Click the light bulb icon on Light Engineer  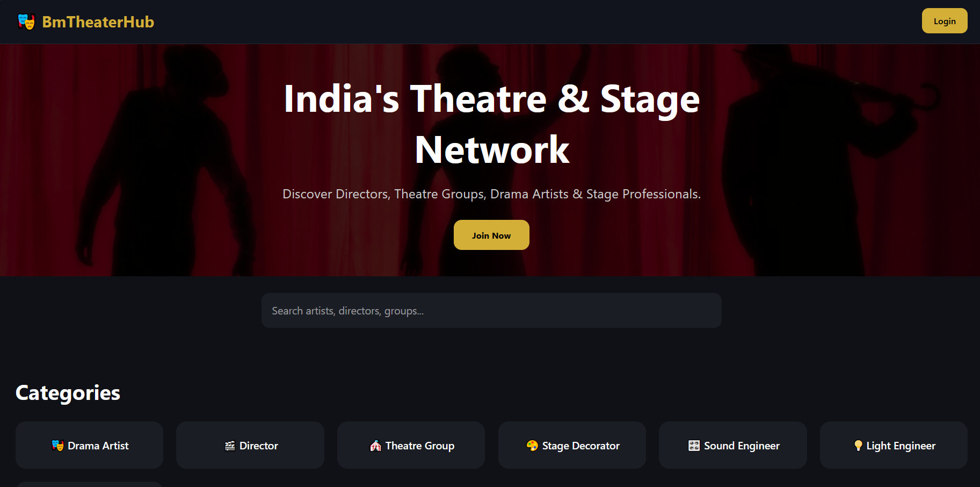pos(858,446)
